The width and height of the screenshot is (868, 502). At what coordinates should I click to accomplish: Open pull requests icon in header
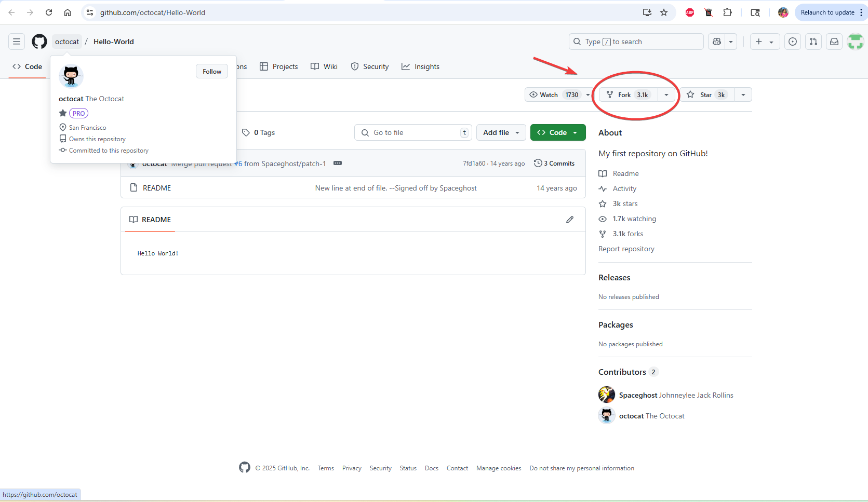point(813,42)
